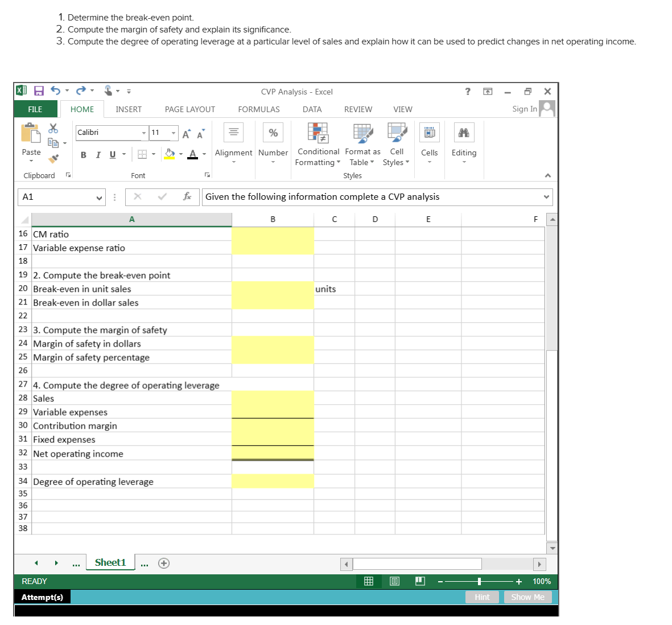Open font color dropdown arrow
672x625 pixels.
(204, 154)
